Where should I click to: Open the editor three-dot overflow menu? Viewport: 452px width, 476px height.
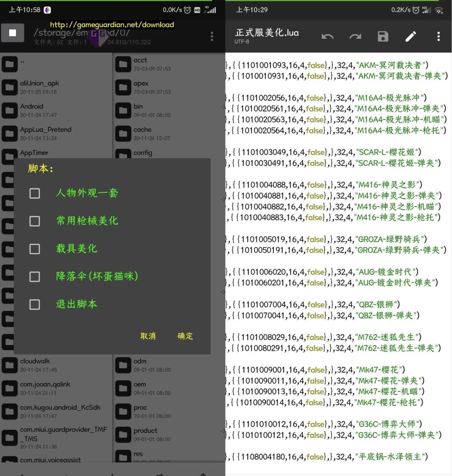point(438,37)
